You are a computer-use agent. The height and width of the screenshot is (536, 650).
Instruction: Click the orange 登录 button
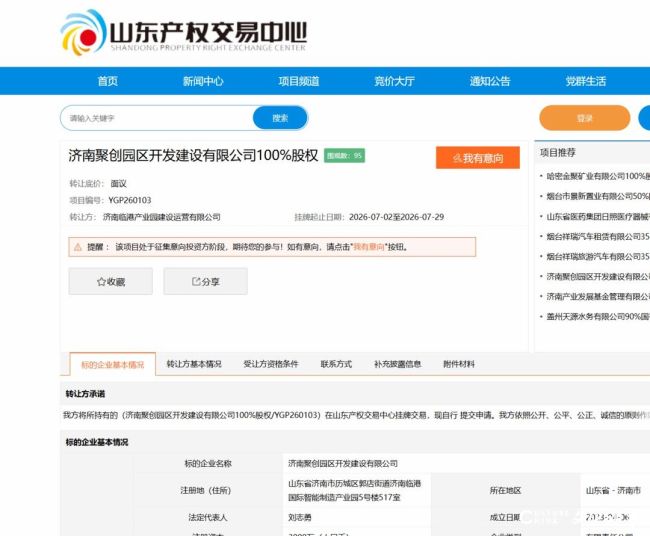585,118
